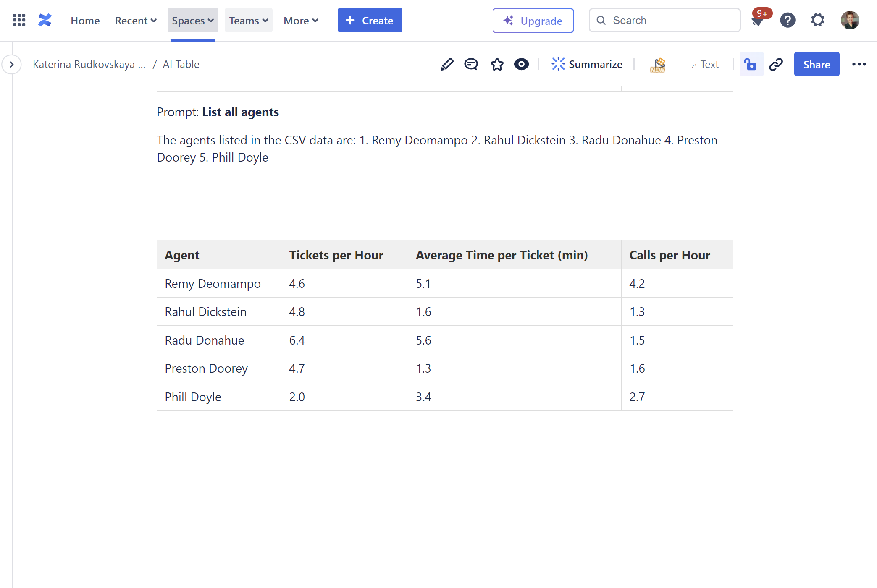Click the Upgrade button
This screenshot has height=588, width=877.
point(533,20)
